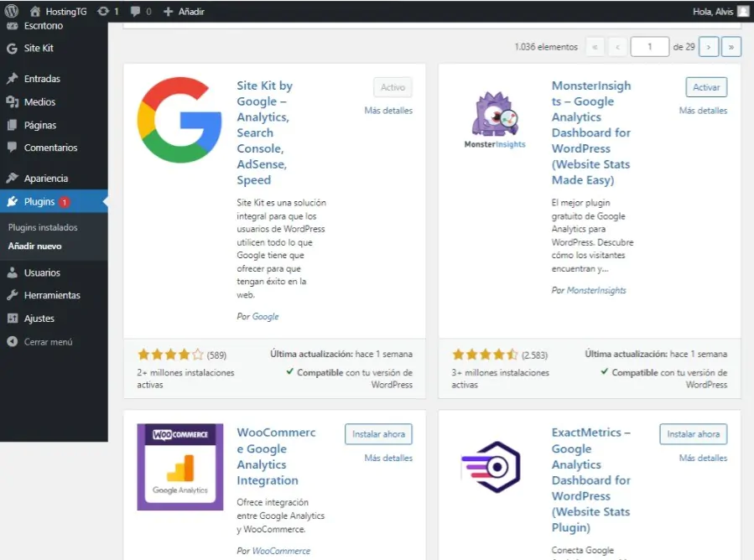Click the Site Kit Google icon in sidebar
Image resolution: width=754 pixels, height=560 pixels.
coord(12,48)
